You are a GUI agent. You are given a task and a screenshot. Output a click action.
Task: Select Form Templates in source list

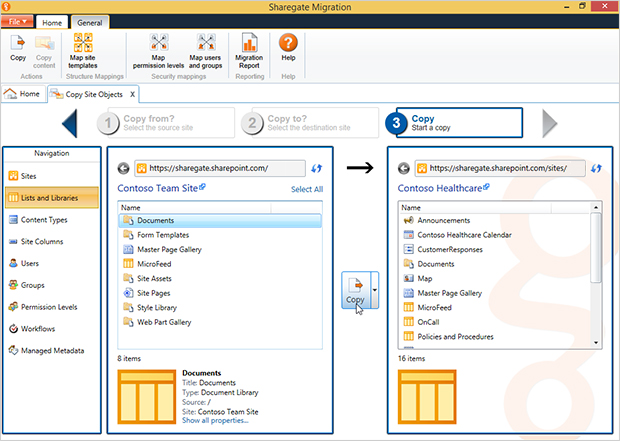point(220,235)
